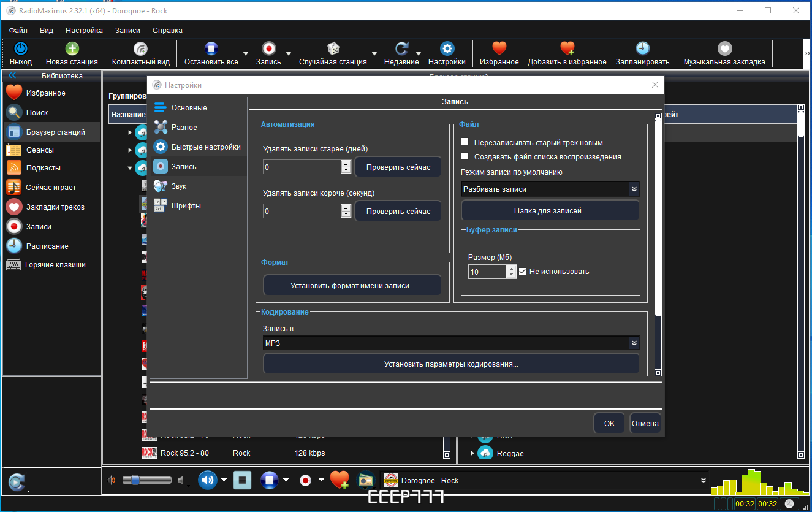This screenshot has width=812, height=512.
Task: Start recording with toolbar Запись button
Action: 268,53
